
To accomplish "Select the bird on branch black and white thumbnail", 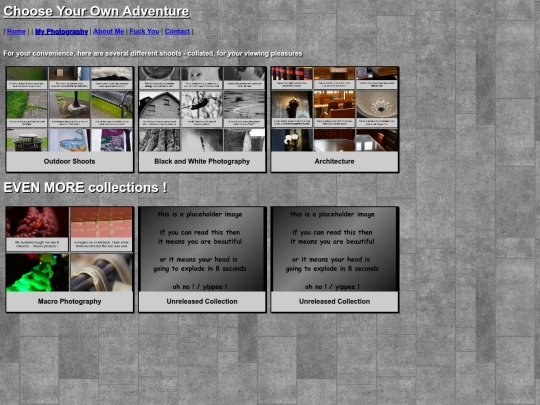I will click(x=202, y=105).
